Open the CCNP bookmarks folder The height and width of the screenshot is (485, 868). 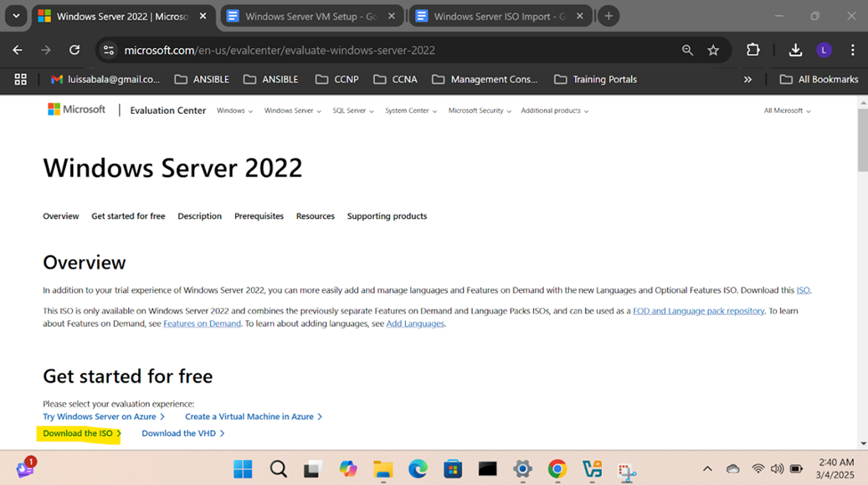(x=337, y=80)
